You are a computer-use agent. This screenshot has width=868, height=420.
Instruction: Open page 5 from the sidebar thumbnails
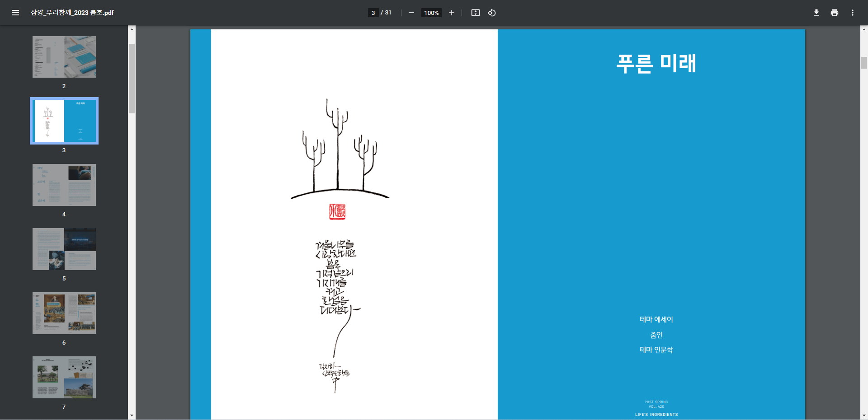(64, 249)
